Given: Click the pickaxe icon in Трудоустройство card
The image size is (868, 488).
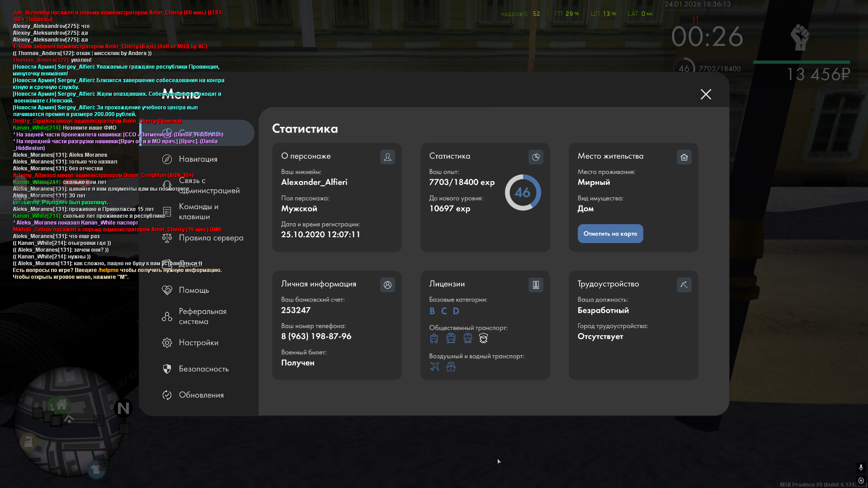Looking at the screenshot, I should 684,285.
